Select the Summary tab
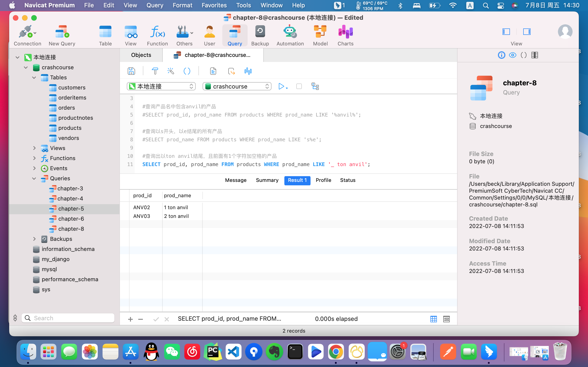 pos(267,180)
